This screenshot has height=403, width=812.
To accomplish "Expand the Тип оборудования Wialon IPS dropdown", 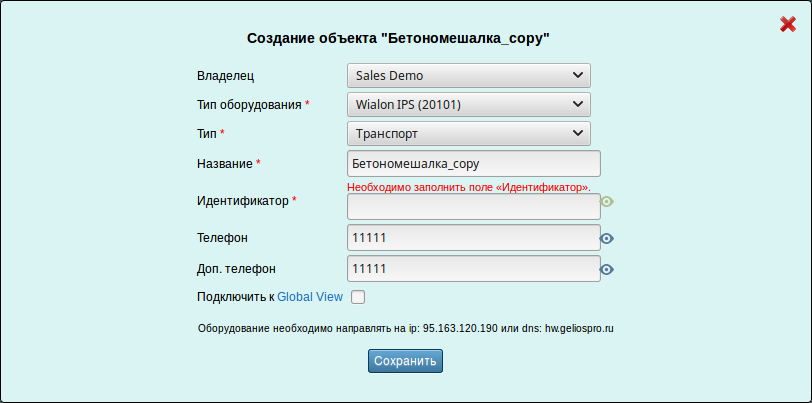I will tap(468, 104).
